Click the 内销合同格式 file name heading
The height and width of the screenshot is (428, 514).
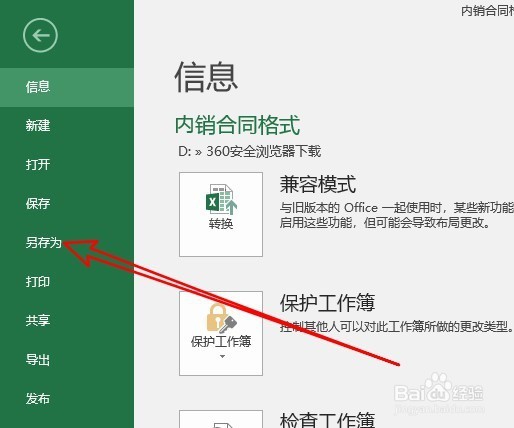(238, 125)
